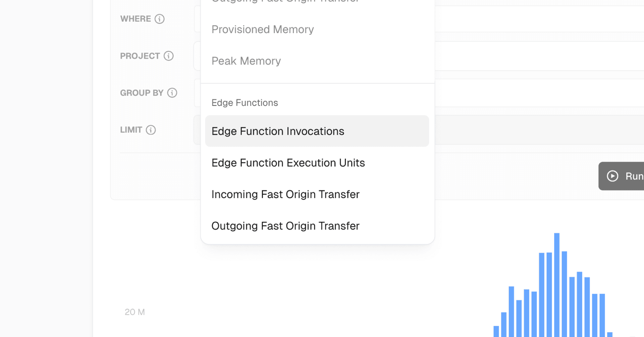Click the info icon beside GROUP BY

172,93
